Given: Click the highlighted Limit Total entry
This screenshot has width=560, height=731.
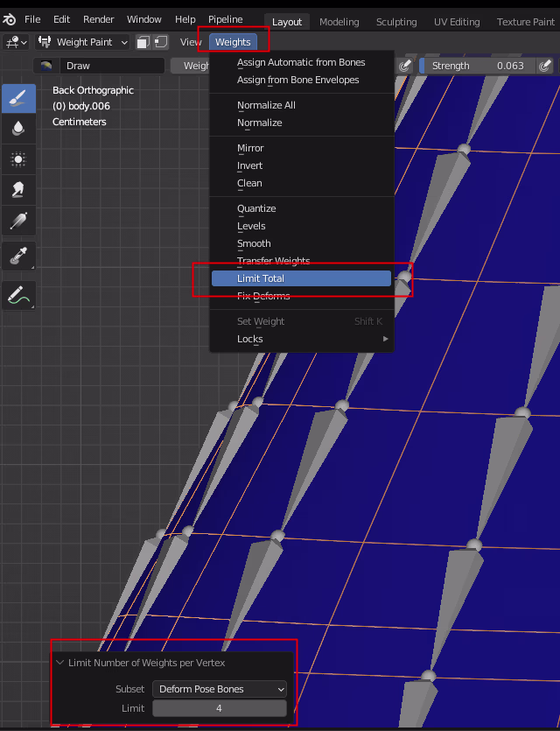Looking at the screenshot, I should 301,278.
